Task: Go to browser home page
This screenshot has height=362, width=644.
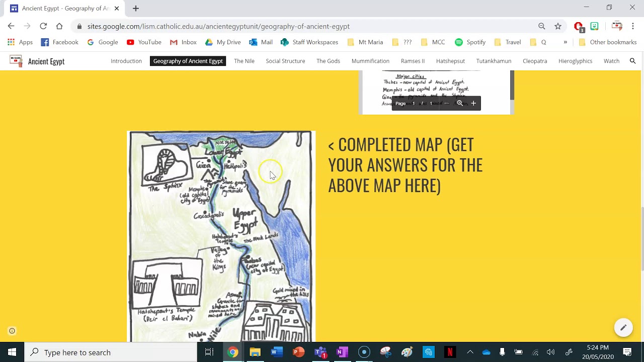Action: point(59,26)
